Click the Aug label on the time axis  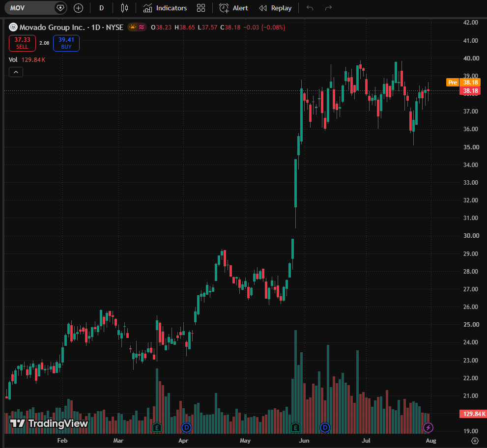pyautogui.click(x=431, y=441)
